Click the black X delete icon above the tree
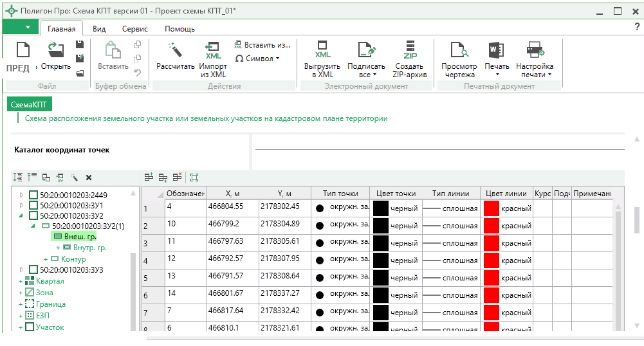Viewport: 644px width, 346px height. [89, 178]
